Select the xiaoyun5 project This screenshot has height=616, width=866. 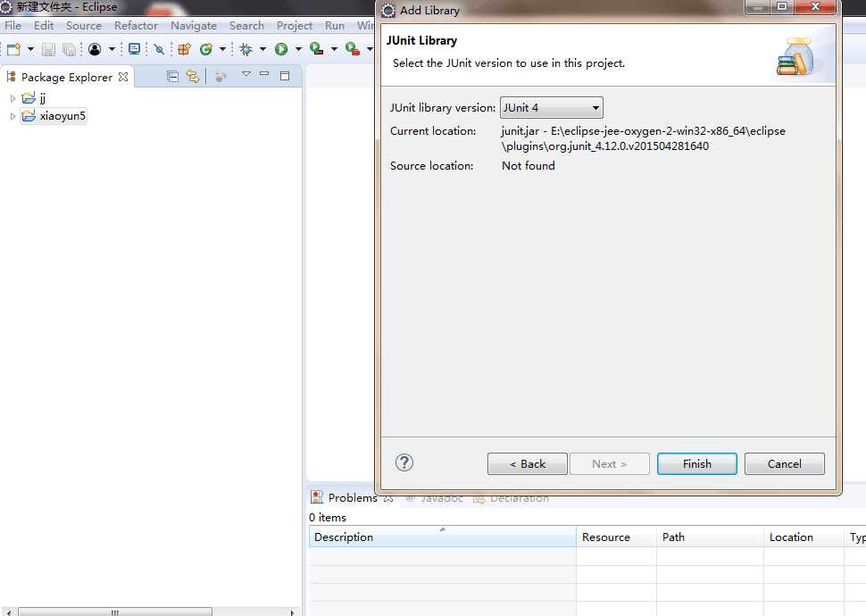(x=54, y=116)
